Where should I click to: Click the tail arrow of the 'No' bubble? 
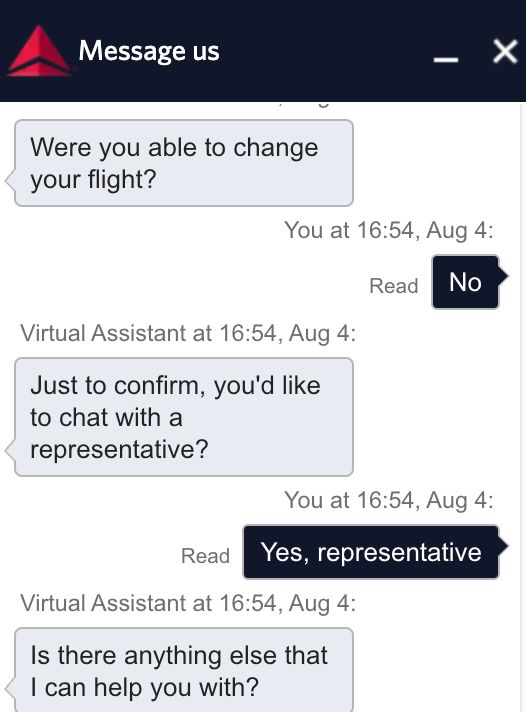click(503, 276)
